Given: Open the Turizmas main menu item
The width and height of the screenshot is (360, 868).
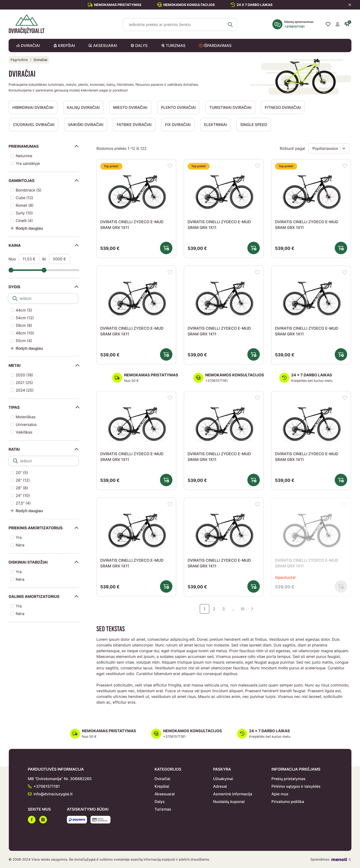Looking at the screenshot, I should [173, 45].
